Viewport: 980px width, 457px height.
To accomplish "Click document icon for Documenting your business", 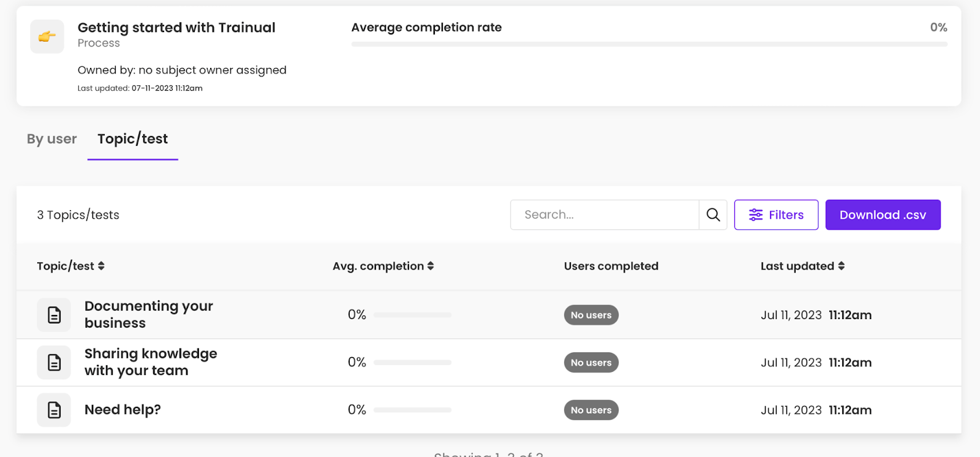I will 54,315.
